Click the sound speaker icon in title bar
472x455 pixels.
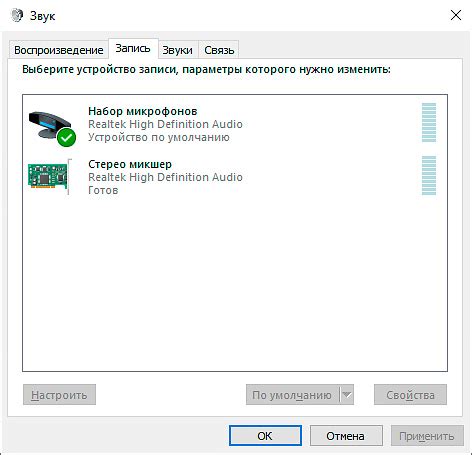(17, 16)
